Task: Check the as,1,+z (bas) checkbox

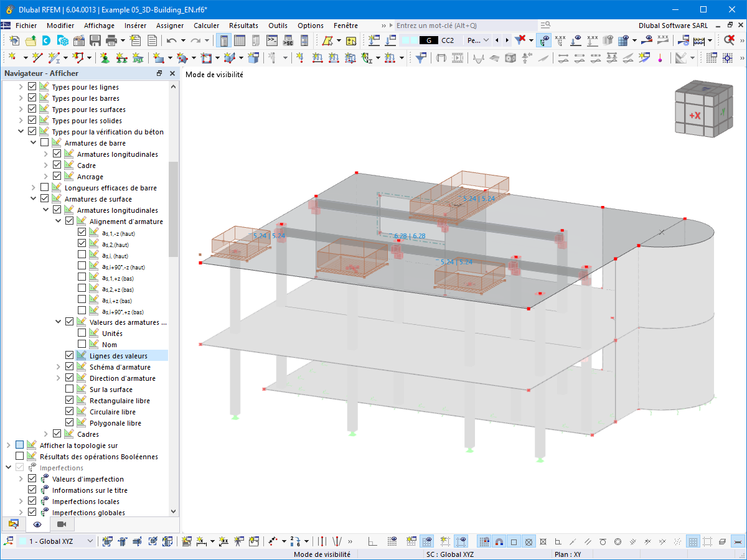Action: click(x=82, y=278)
